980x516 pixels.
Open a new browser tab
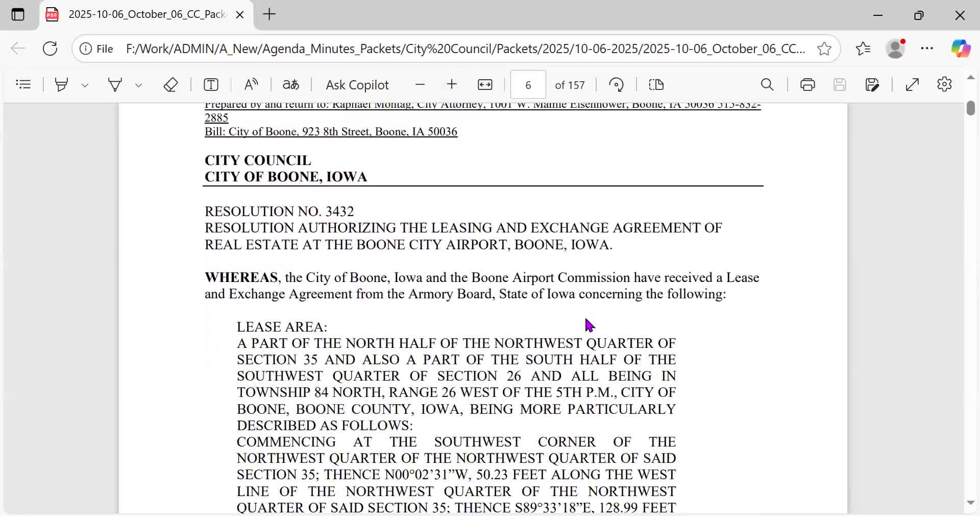tap(269, 14)
